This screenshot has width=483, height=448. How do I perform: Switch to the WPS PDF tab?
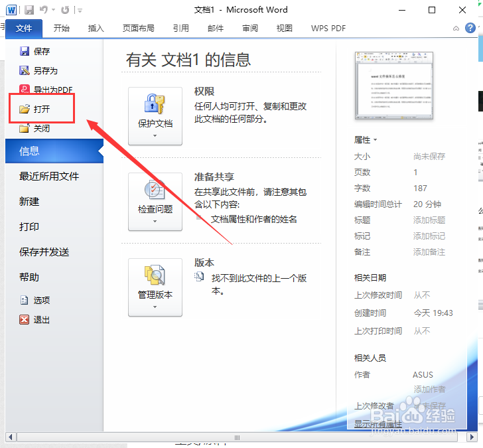(x=328, y=29)
